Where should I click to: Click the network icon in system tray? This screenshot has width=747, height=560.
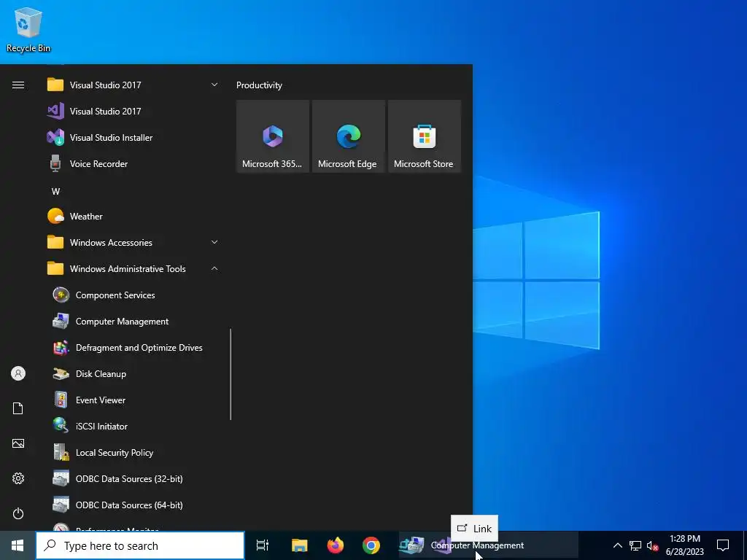click(x=635, y=545)
